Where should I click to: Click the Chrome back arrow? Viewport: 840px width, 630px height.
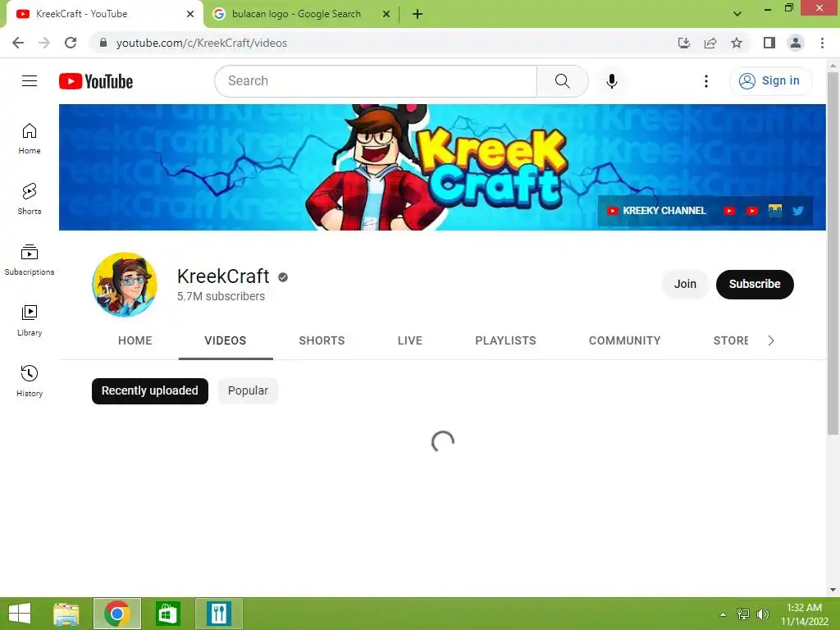pyautogui.click(x=18, y=43)
